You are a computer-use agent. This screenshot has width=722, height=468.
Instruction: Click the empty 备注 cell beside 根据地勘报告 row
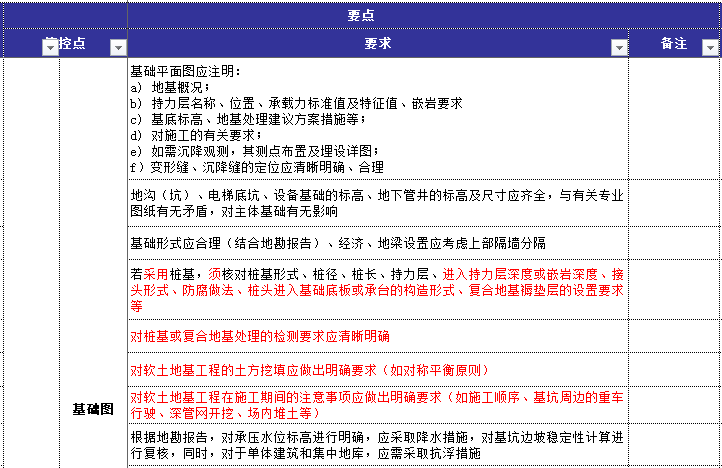click(674, 445)
